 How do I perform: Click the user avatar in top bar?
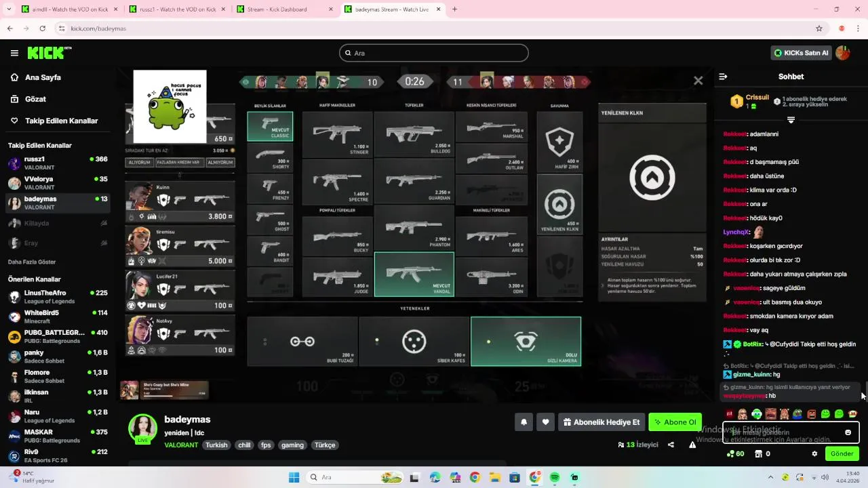[843, 53]
